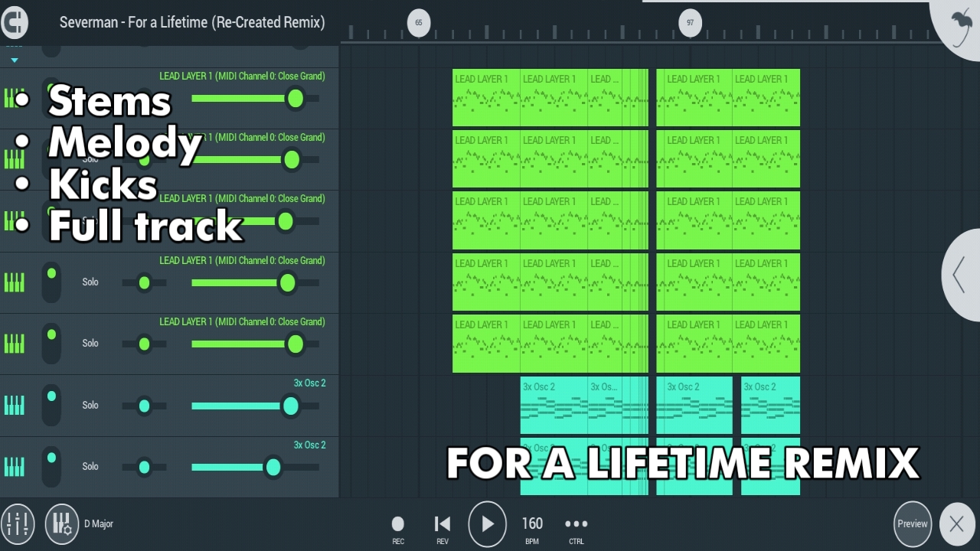Start recording with the REC button
The height and width of the screenshot is (551, 980).
398,528
